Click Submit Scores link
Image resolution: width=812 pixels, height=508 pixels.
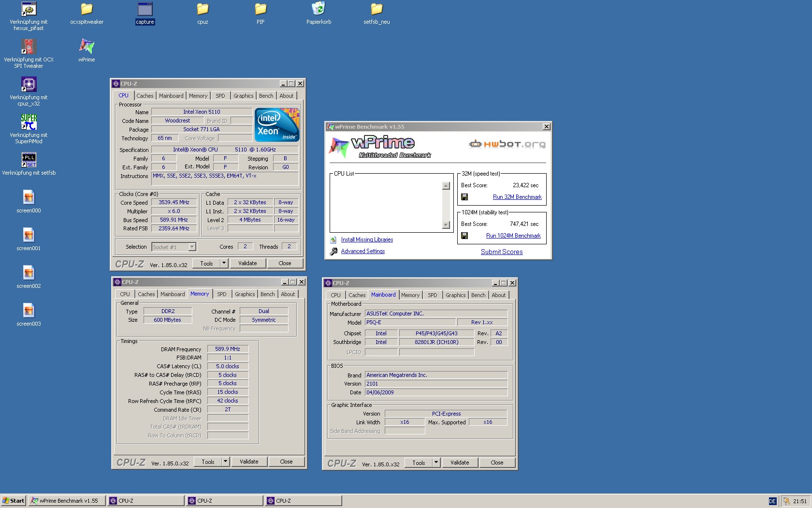point(502,252)
